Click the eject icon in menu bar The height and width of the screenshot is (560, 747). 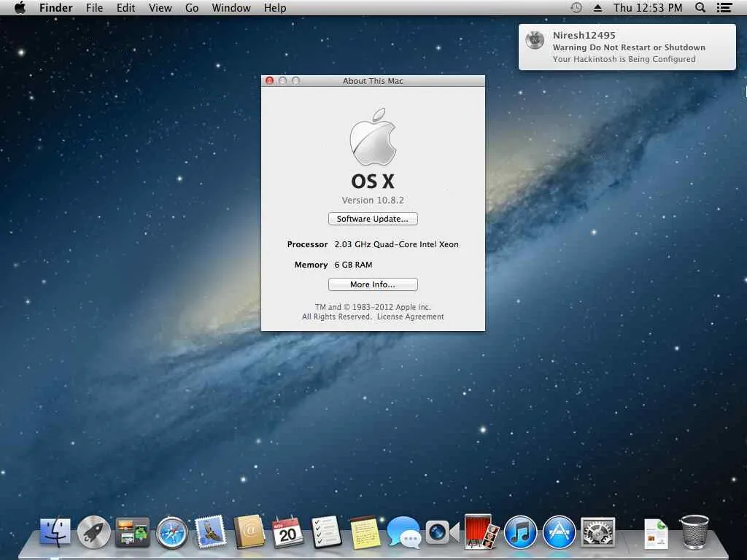point(598,8)
